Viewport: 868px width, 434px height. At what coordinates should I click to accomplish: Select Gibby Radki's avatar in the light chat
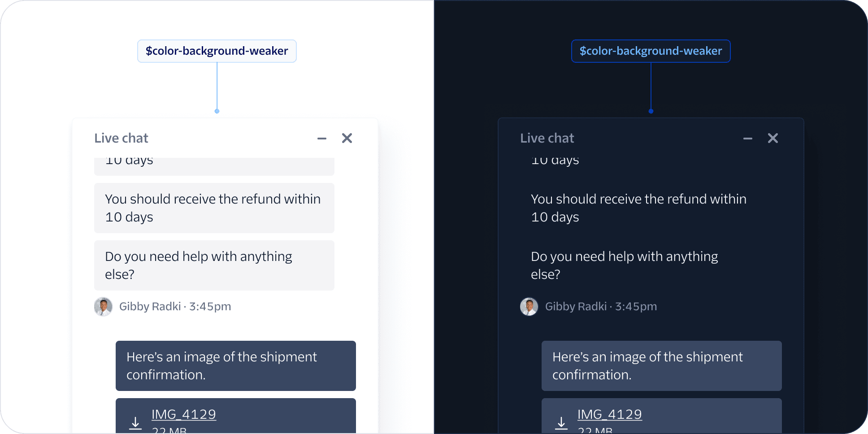pyautogui.click(x=103, y=306)
